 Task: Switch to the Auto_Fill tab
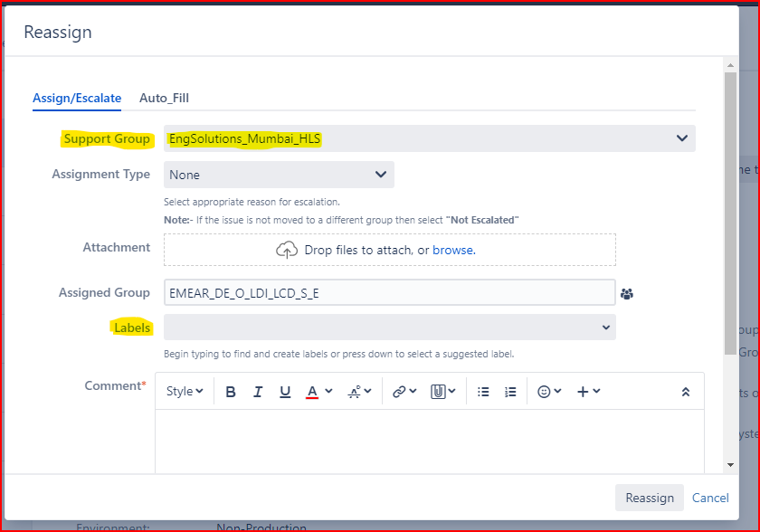click(x=164, y=98)
